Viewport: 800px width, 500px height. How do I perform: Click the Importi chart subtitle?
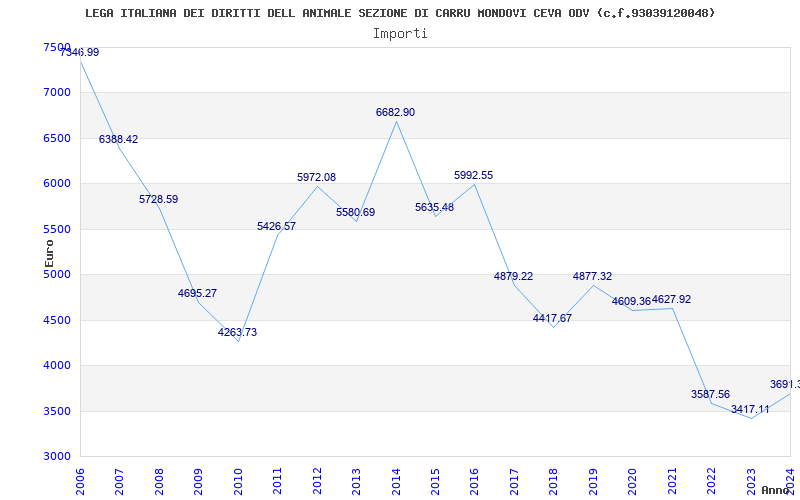(400, 34)
